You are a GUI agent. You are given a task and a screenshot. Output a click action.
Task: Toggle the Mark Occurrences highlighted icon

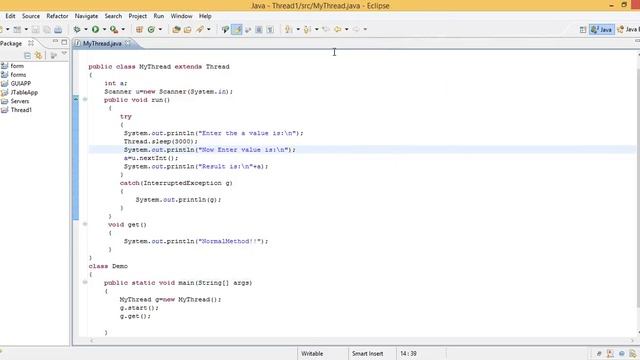pyautogui.click(x=237, y=29)
